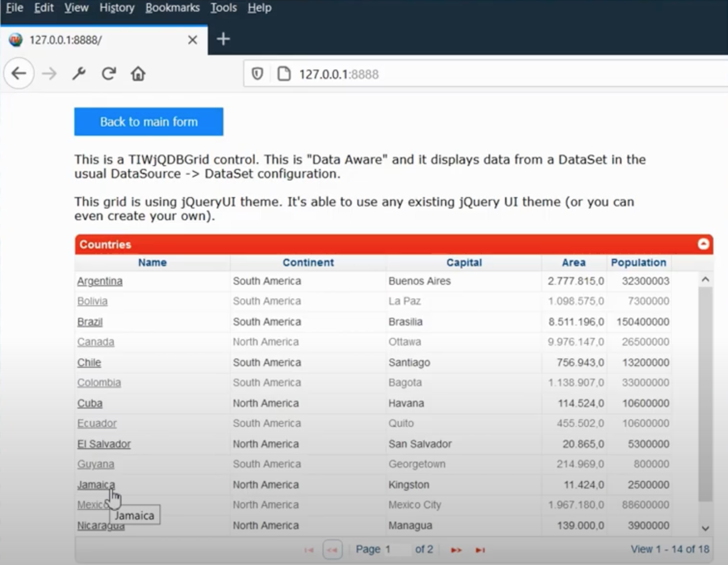Click the Back to main form button

(149, 122)
